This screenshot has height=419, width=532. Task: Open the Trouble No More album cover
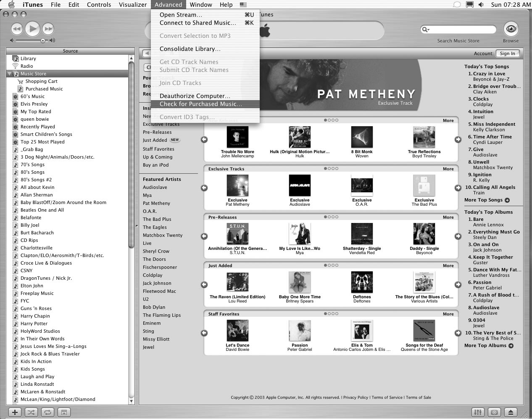(x=237, y=137)
